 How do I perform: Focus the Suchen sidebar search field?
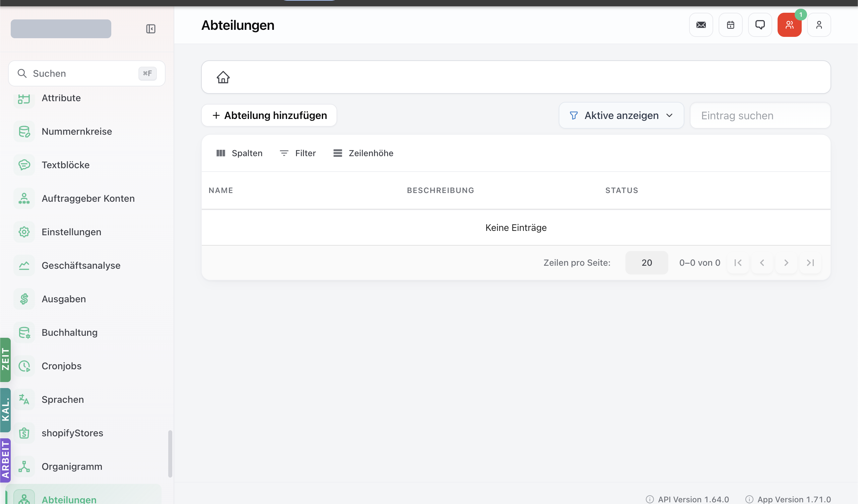87,74
